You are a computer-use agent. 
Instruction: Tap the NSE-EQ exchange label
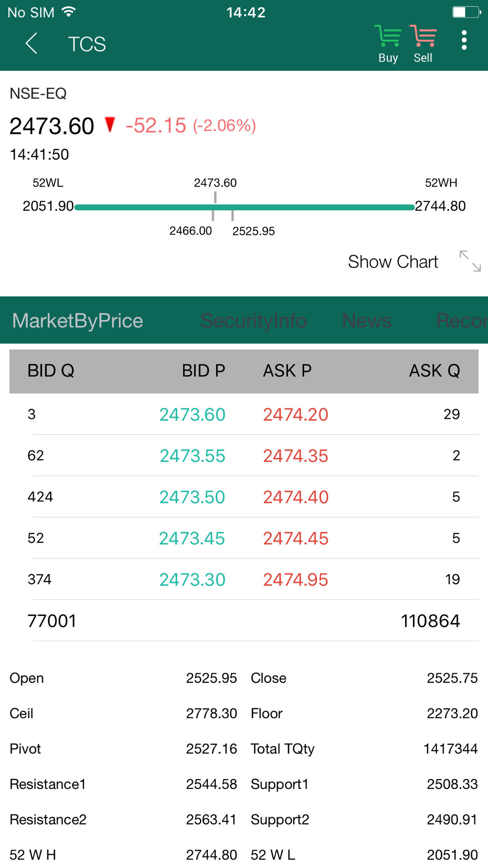click(x=38, y=93)
